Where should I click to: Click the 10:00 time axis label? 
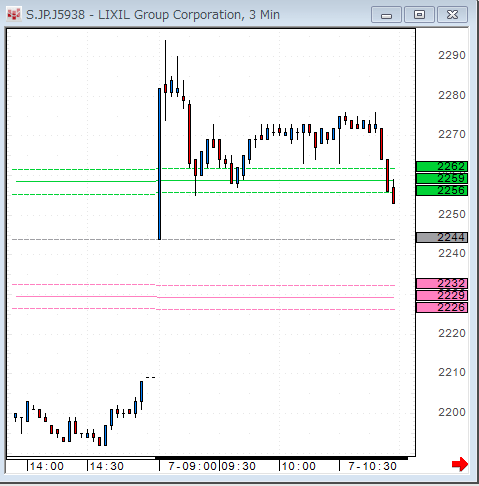point(299,466)
